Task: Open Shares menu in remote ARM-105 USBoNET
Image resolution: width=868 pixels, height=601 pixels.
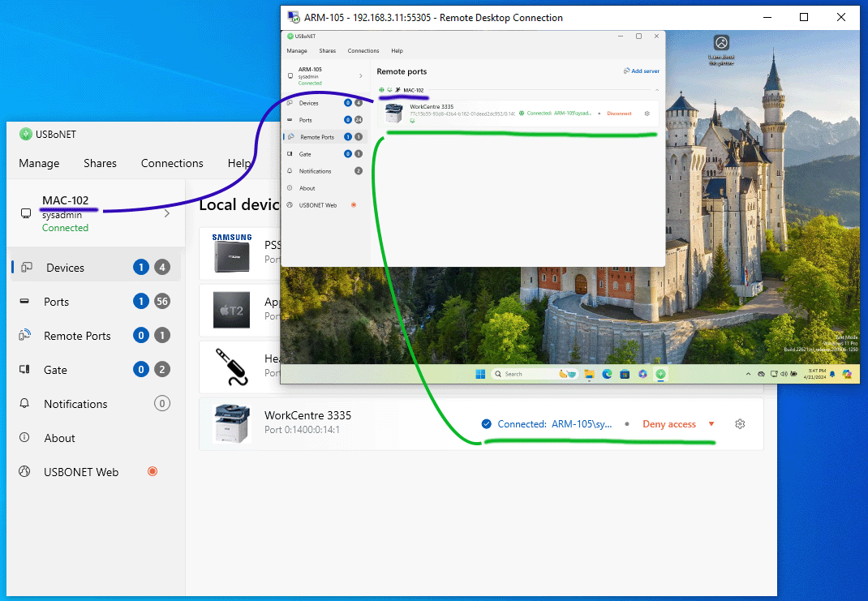Action: pos(327,51)
